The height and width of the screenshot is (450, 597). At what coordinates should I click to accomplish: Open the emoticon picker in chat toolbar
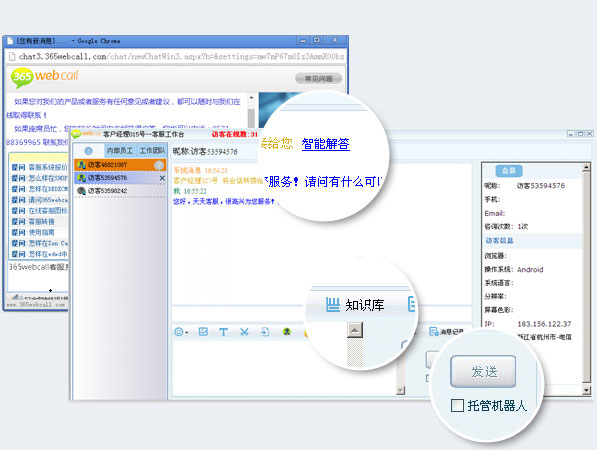[181, 332]
